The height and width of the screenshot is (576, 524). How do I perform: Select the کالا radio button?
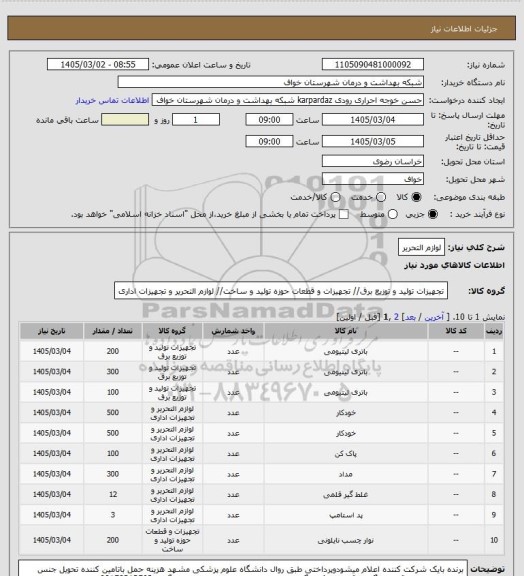coord(416,197)
